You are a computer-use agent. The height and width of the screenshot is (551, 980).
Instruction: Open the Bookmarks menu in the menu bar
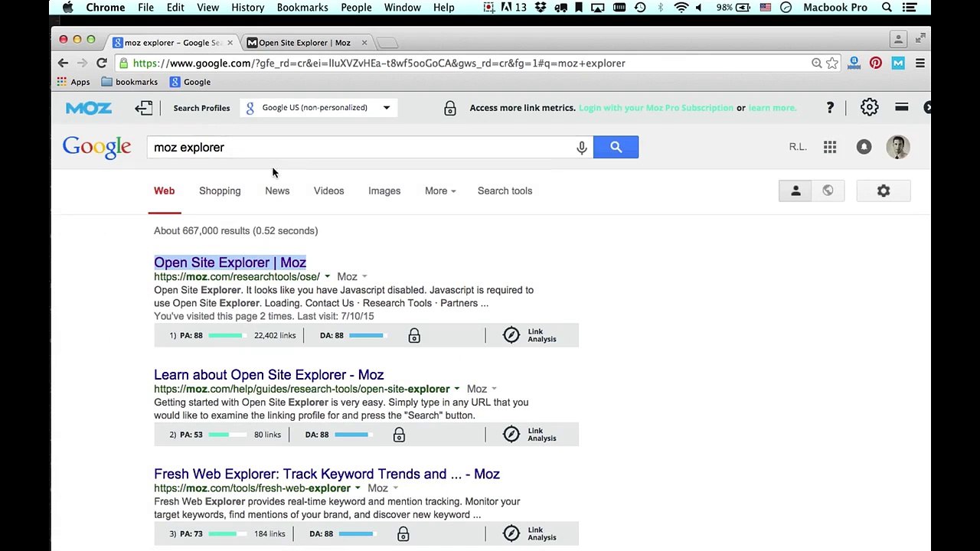coord(302,8)
